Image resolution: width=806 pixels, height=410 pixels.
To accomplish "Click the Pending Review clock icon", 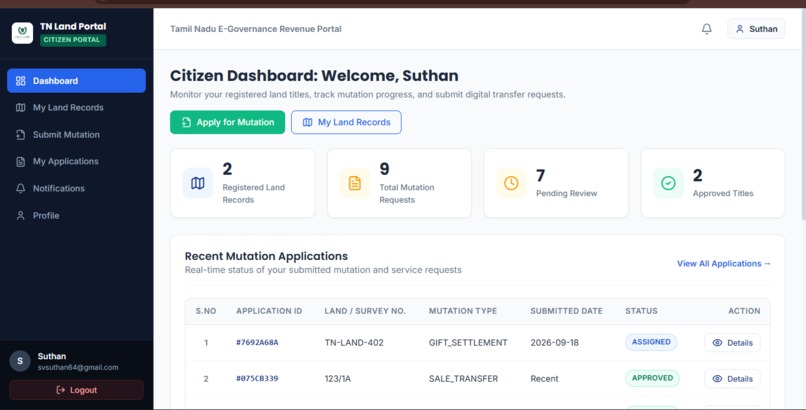I will pyautogui.click(x=511, y=183).
